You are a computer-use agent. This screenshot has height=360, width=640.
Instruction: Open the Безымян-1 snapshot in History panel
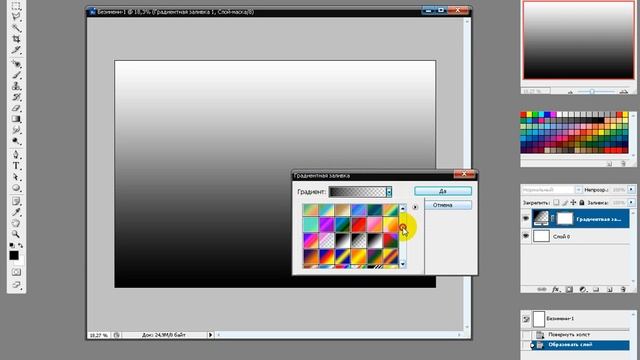[581, 318]
